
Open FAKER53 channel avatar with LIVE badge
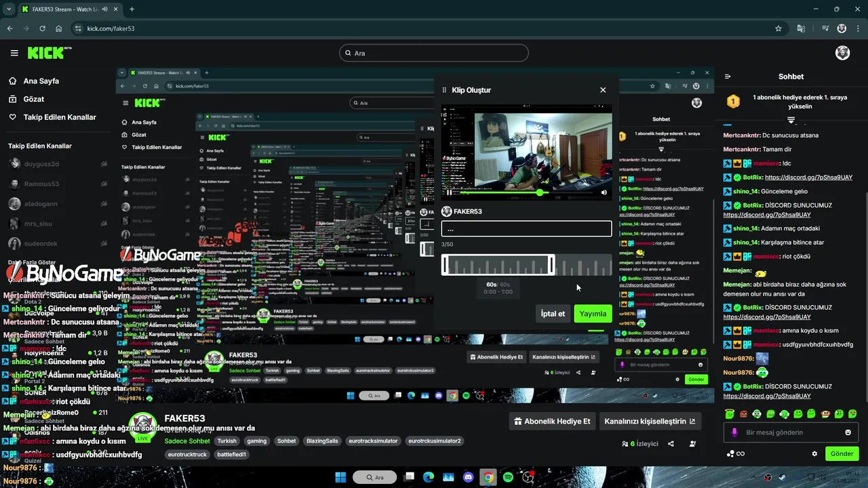143,426
